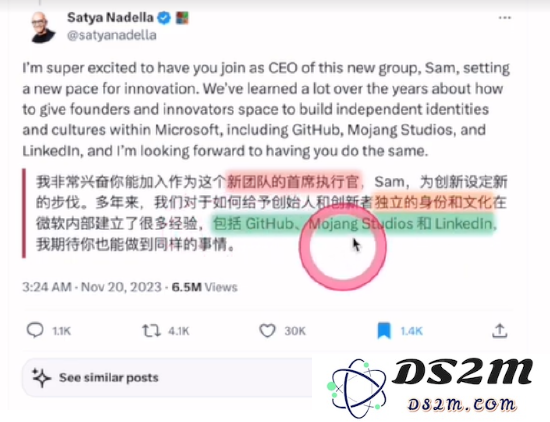Open the reply comment icon
The image size is (550, 422).
click(x=35, y=330)
